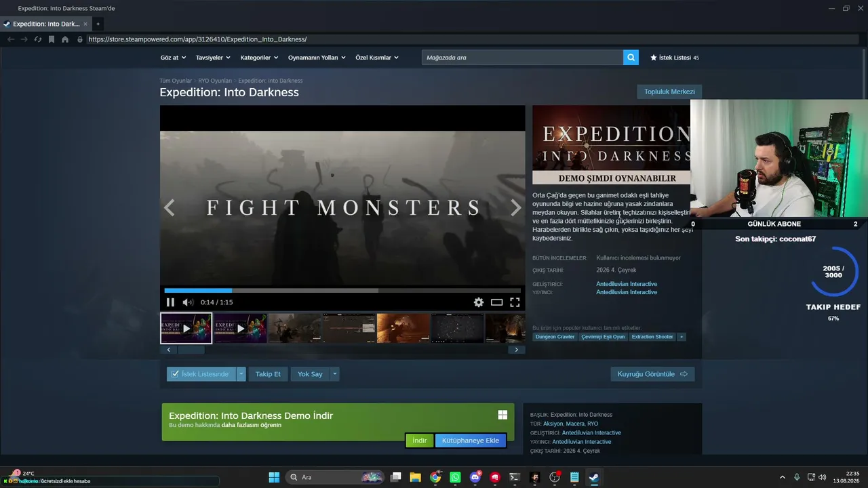Open the terminal icon on the taskbar

[515, 477]
